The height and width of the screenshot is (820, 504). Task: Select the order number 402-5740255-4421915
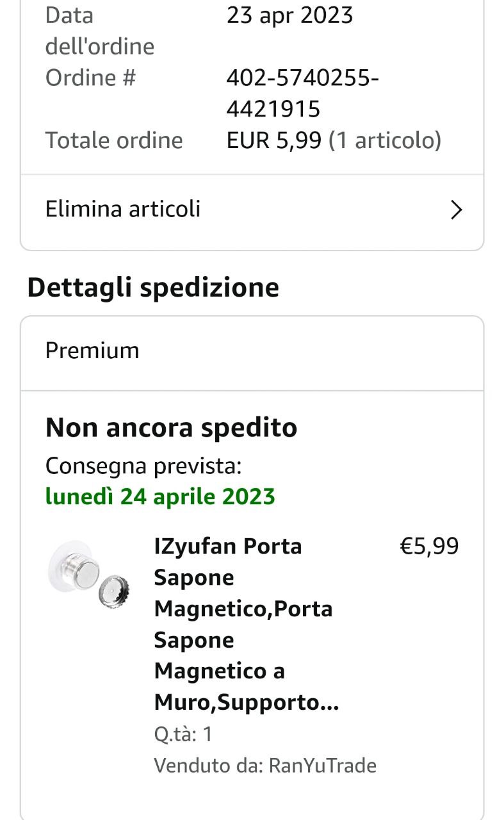302,94
